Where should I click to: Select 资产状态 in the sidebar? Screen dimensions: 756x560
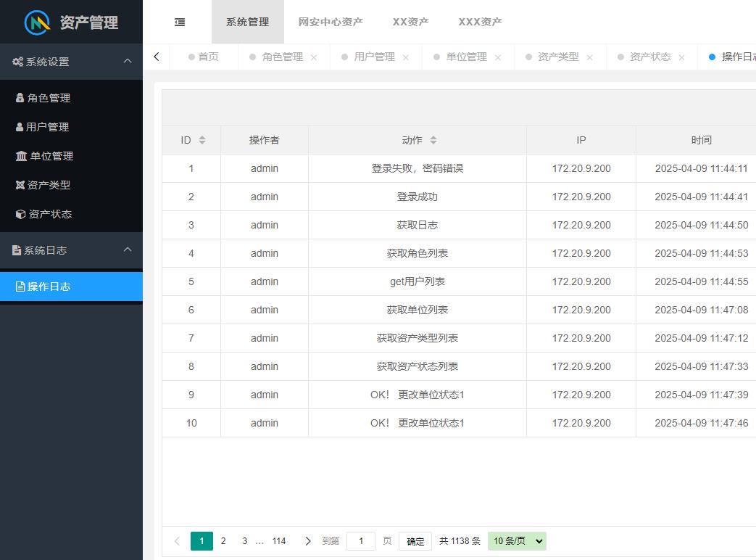[x=49, y=214]
